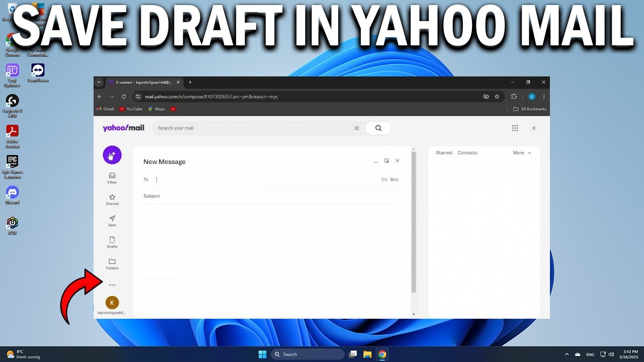Click the K profile initial in Yahoo header

pyautogui.click(x=534, y=128)
